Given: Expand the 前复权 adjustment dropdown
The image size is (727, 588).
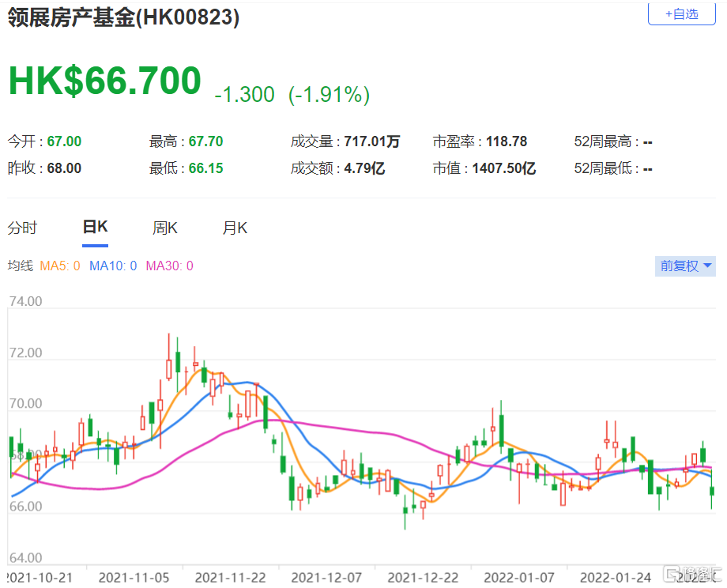Looking at the screenshot, I should [x=686, y=266].
